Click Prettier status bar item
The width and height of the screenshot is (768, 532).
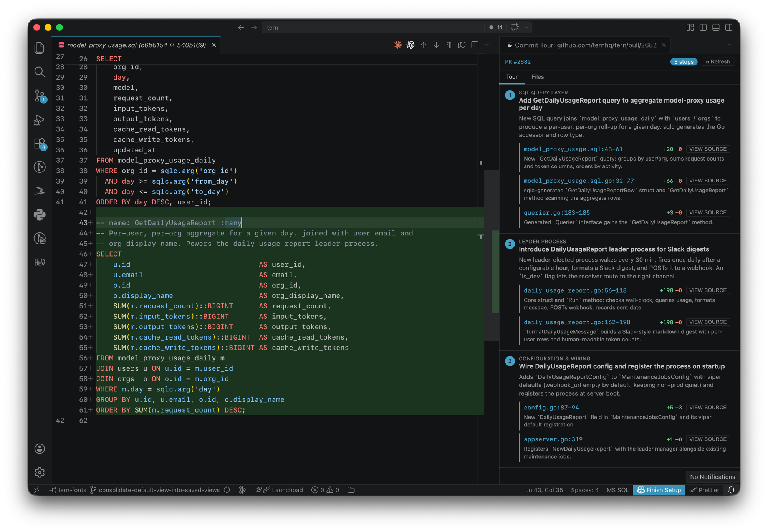[705, 490]
